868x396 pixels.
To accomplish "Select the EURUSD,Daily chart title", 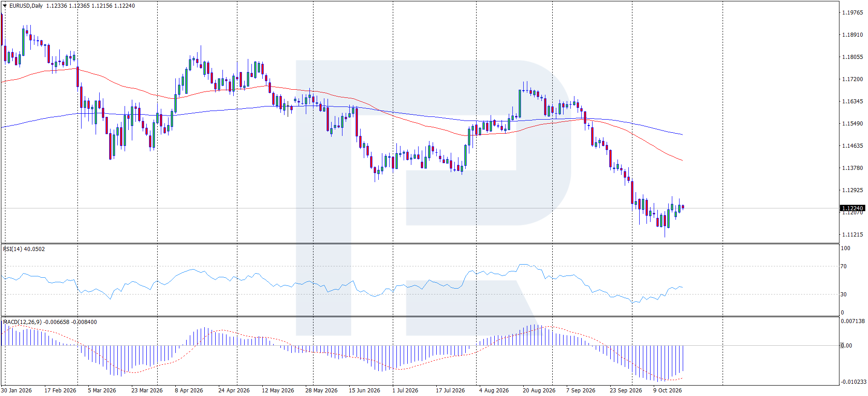I will click(x=26, y=6).
